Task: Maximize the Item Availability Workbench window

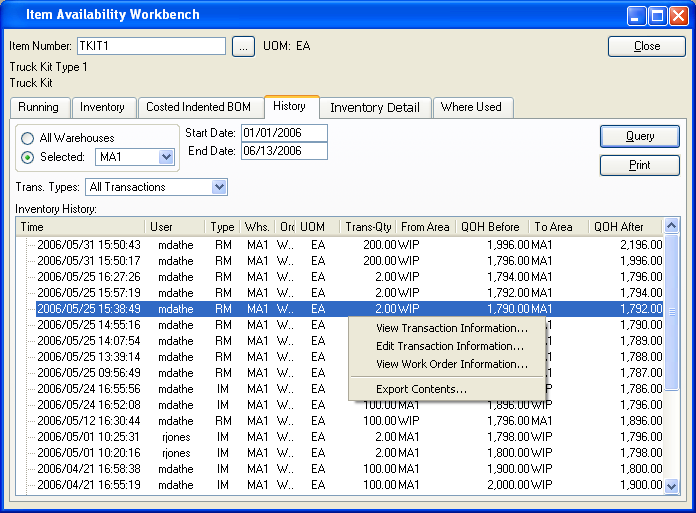Action: tap(658, 15)
